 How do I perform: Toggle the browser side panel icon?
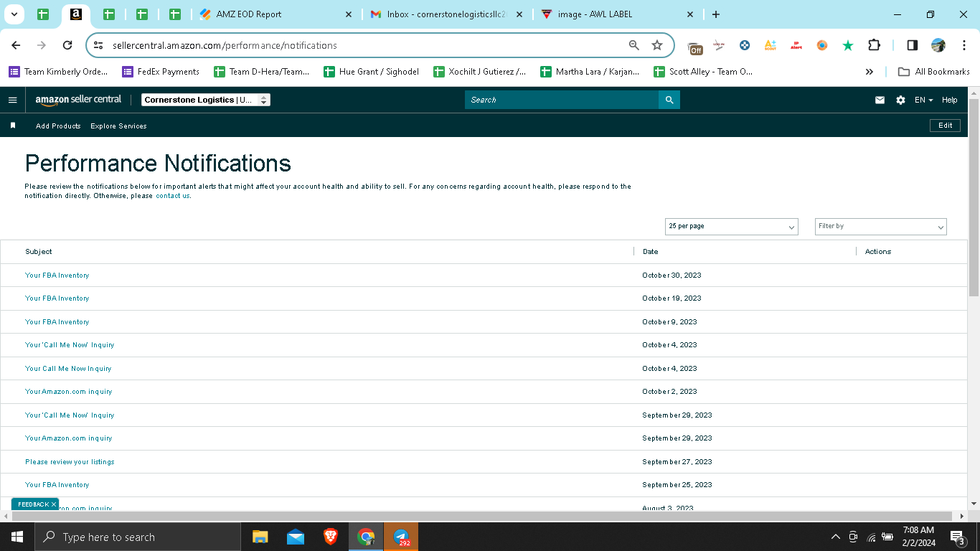913,45
